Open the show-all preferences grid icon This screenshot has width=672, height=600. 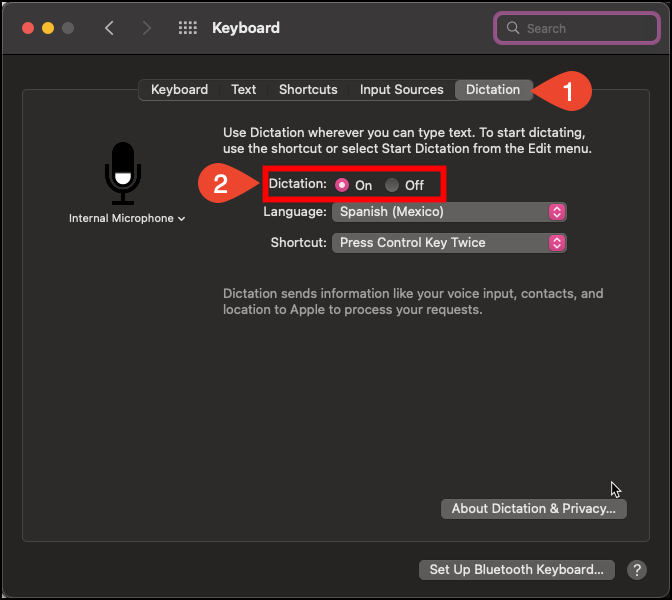[x=188, y=28]
